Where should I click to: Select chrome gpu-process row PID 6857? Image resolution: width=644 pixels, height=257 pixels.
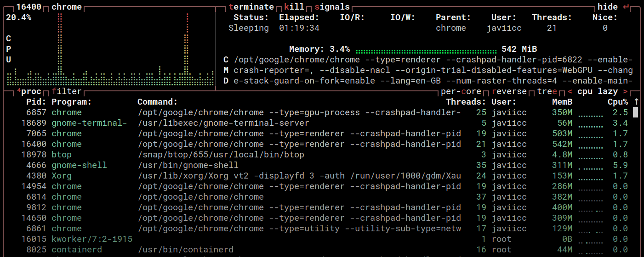click(317, 112)
